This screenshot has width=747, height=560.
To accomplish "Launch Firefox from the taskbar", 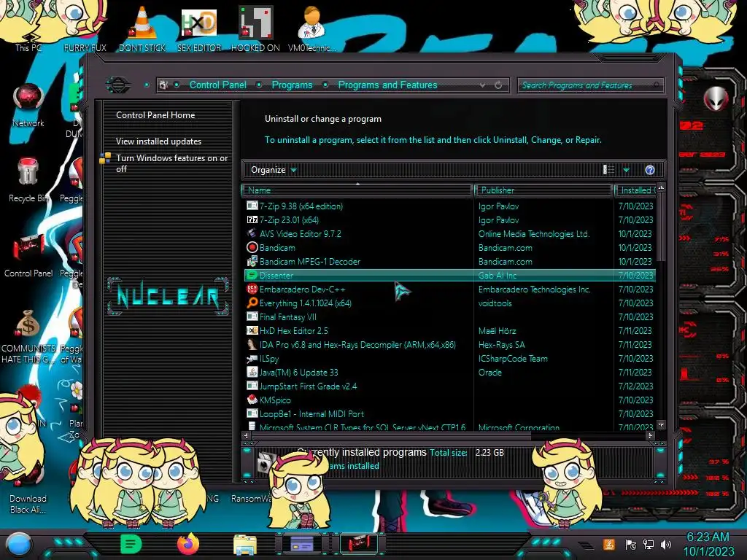I will tap(187, 544).
